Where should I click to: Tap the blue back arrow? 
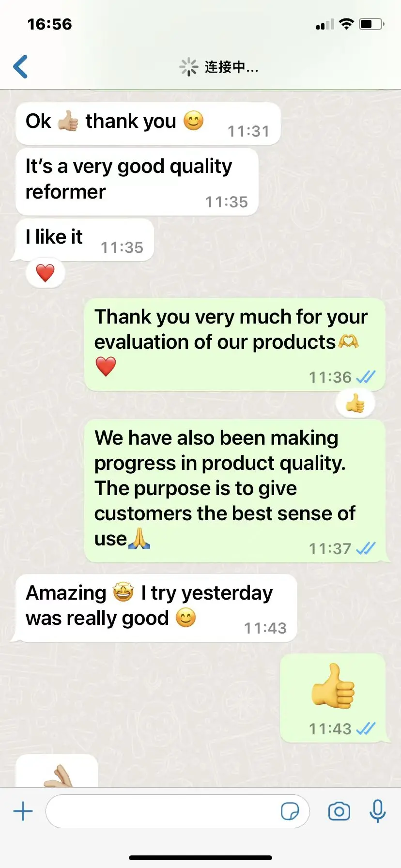pos(20,67)
